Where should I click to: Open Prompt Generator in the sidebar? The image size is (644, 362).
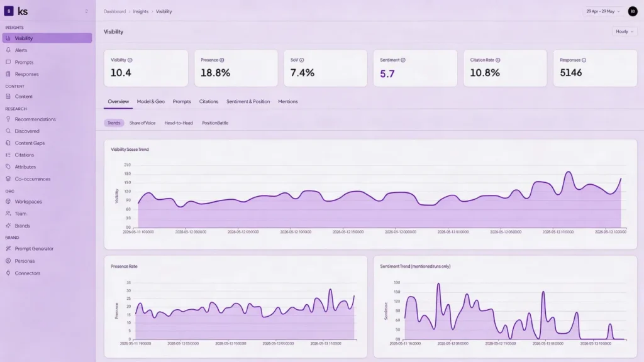(x=47, y=248)
